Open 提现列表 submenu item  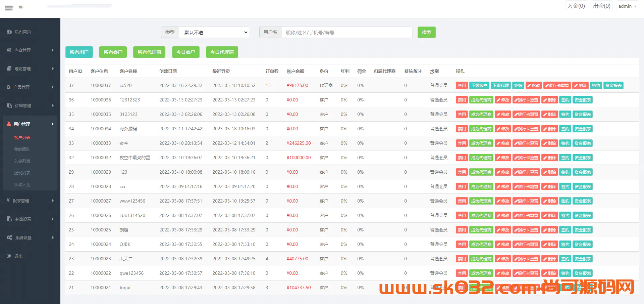click(x=22, y=173)
